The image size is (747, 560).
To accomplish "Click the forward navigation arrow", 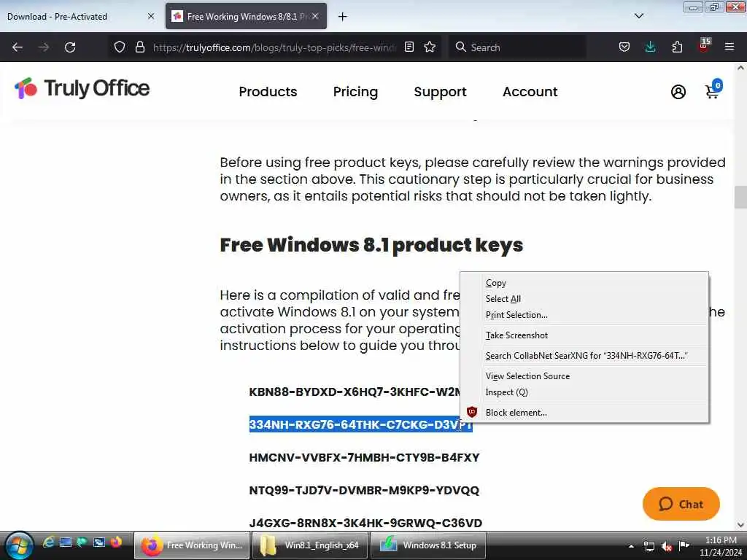I will pos(43,47).
